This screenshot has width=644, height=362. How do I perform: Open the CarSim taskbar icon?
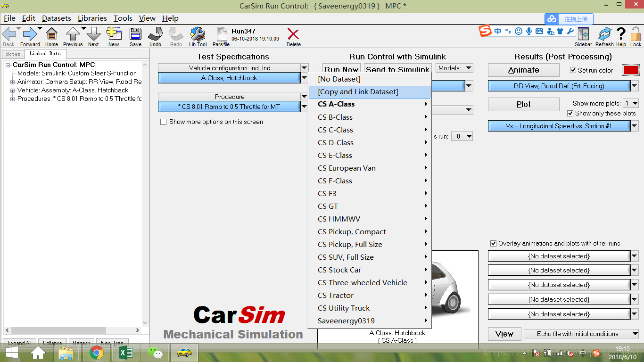[x=184, y=352]
